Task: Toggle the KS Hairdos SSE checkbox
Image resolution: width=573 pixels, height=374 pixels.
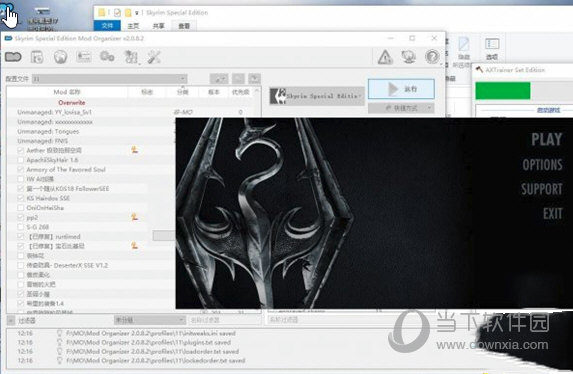Action: tap(20, 198)
